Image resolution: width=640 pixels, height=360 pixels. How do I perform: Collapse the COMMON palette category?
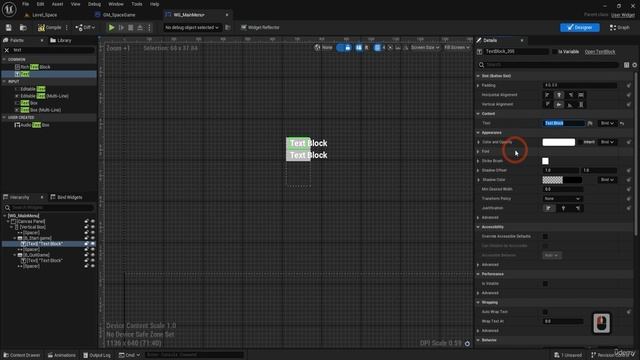point(4,60)
